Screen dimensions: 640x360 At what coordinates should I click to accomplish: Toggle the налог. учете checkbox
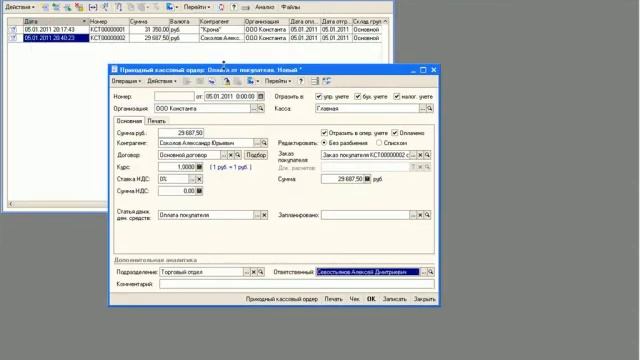(396, 97)
